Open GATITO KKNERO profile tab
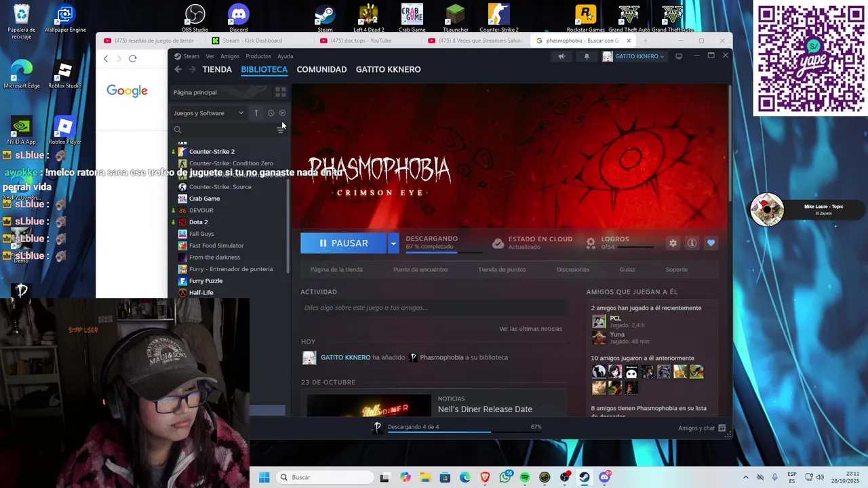The image size is (868, 488). (388, 69)
